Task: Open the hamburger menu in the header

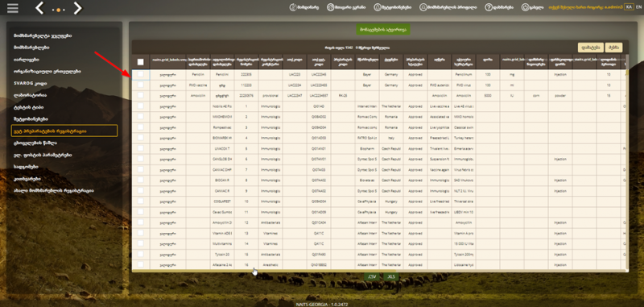Action: pyautogui.click(x=13, y=8)
